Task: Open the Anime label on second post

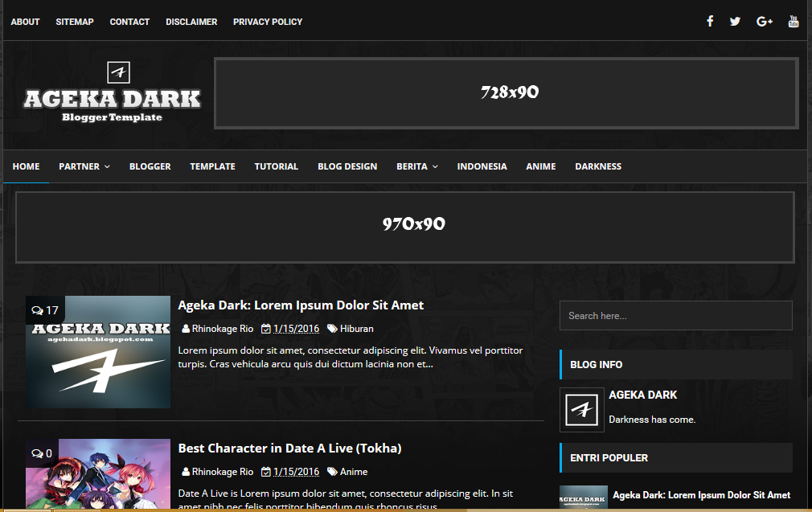Action: 354,472
